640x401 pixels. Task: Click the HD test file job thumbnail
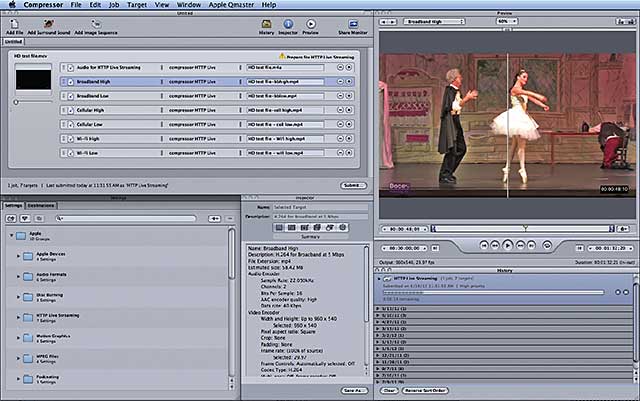(33, 79)
